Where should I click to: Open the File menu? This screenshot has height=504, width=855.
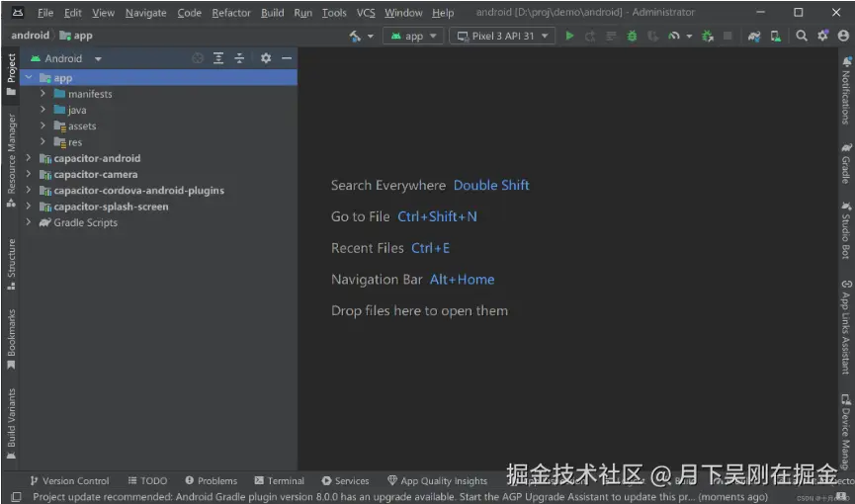pos(45,13)
